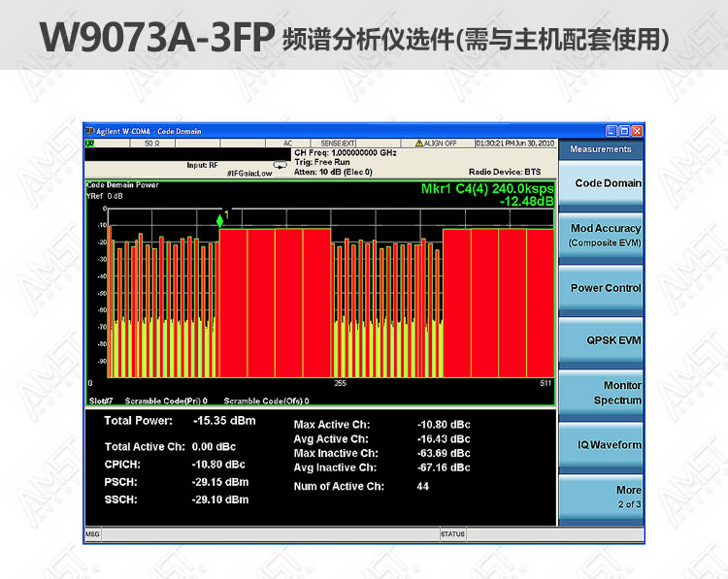Click the input RF loop icon
728x579 pixels.
280,165
